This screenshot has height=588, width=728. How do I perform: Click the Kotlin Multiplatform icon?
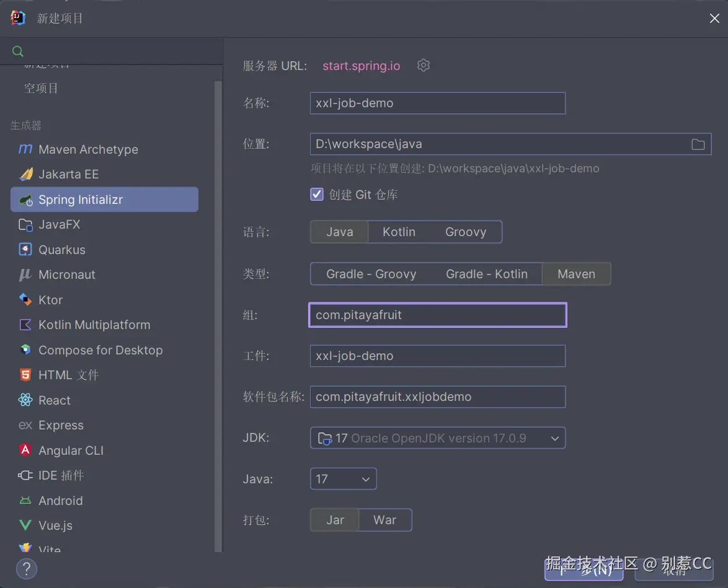25,325
